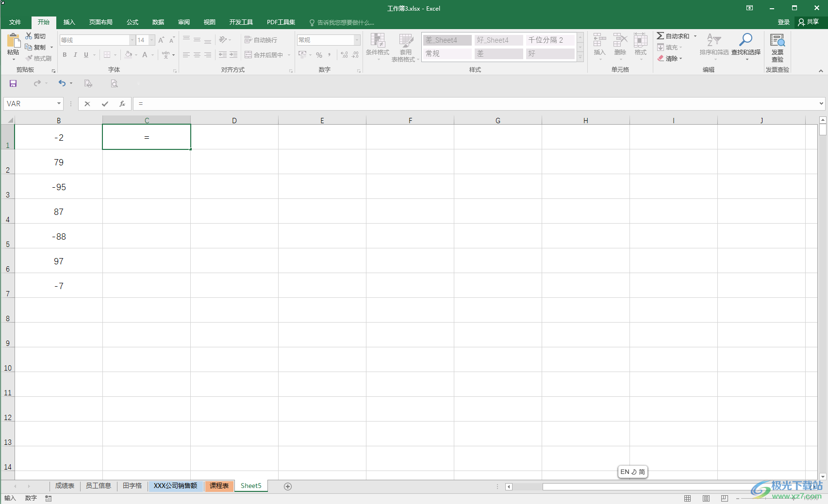
Task: Switch to the Formulas ribbon tab
Action: tap(132, 22)
